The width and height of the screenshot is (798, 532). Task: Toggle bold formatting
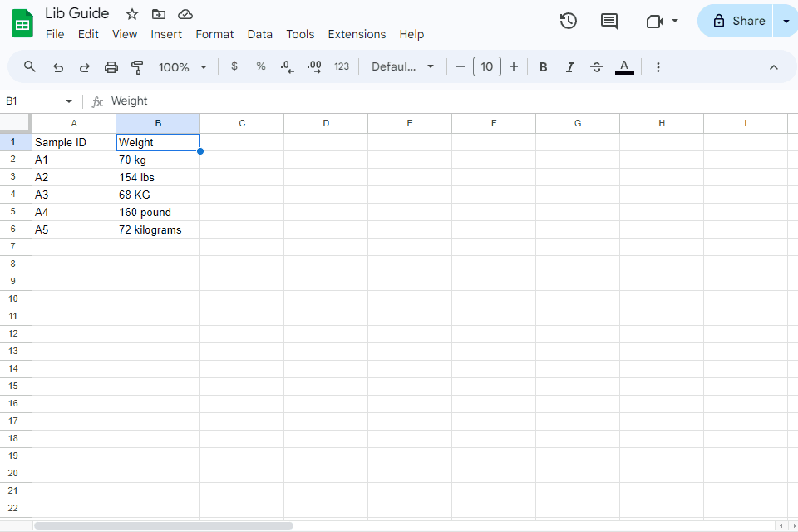pos(543,67)
